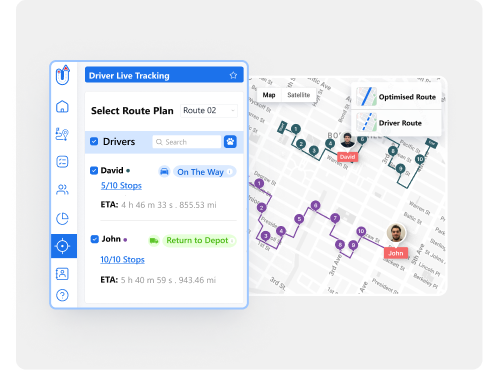Click John's green truck icon
483x376 pixels.
154,240
